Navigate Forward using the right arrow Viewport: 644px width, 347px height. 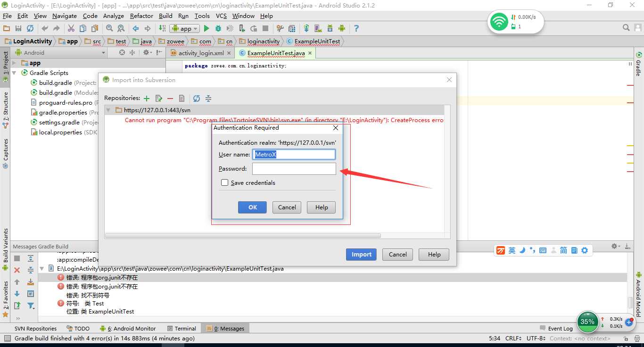tap(148, 28)
